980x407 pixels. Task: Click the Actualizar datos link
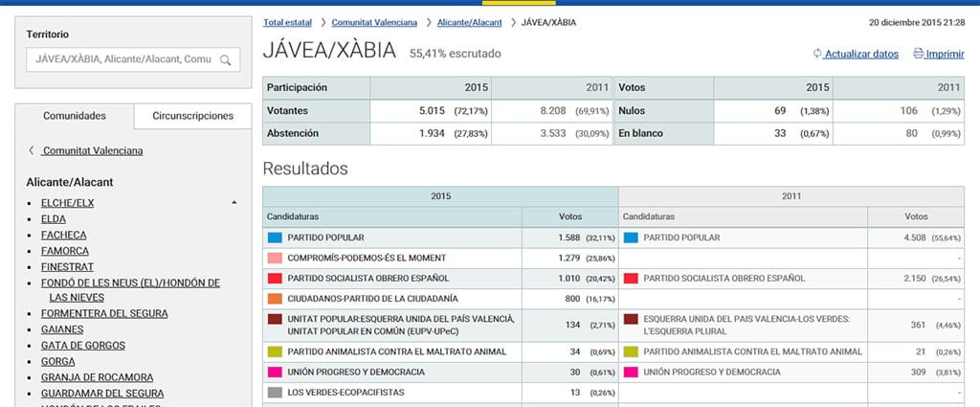[861, 55]
